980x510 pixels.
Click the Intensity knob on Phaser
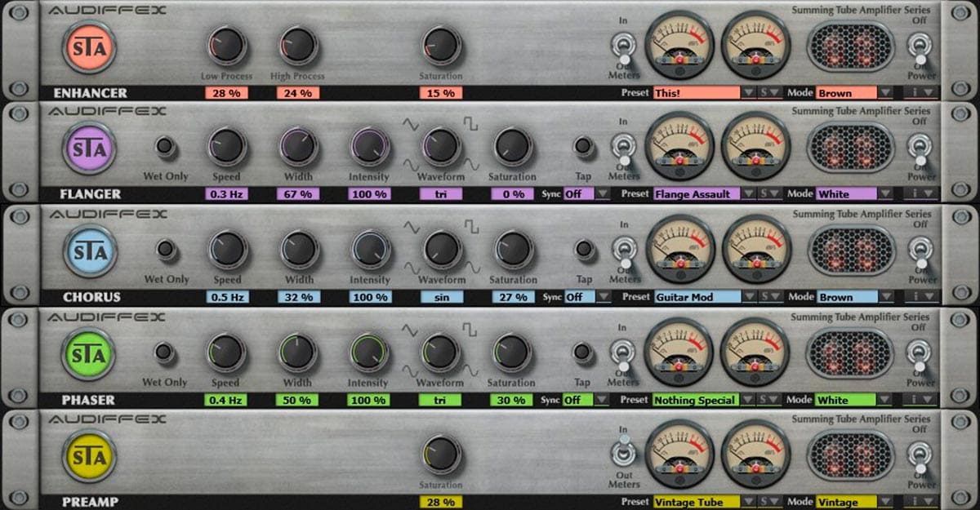pos(370,353)
